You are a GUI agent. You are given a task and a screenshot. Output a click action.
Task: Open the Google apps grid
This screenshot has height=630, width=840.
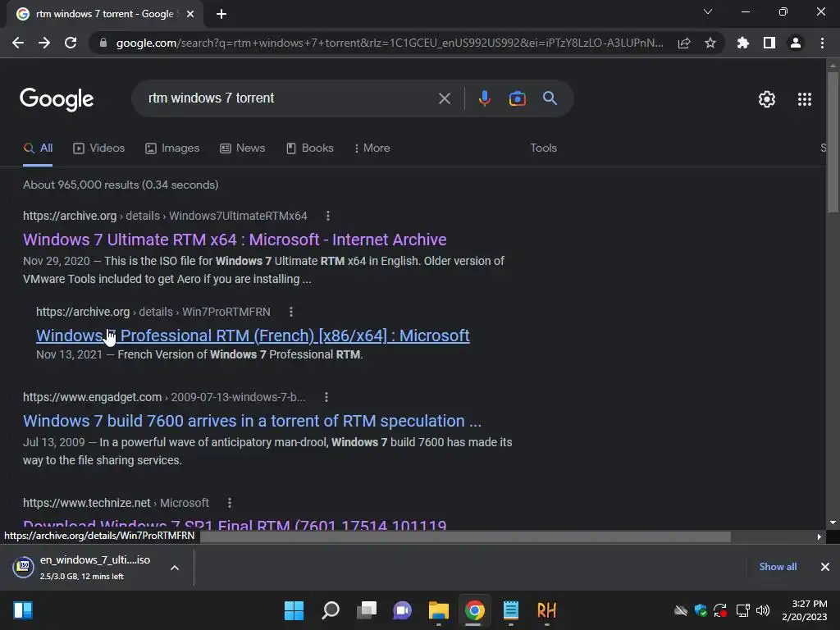(x=805, y=99)
